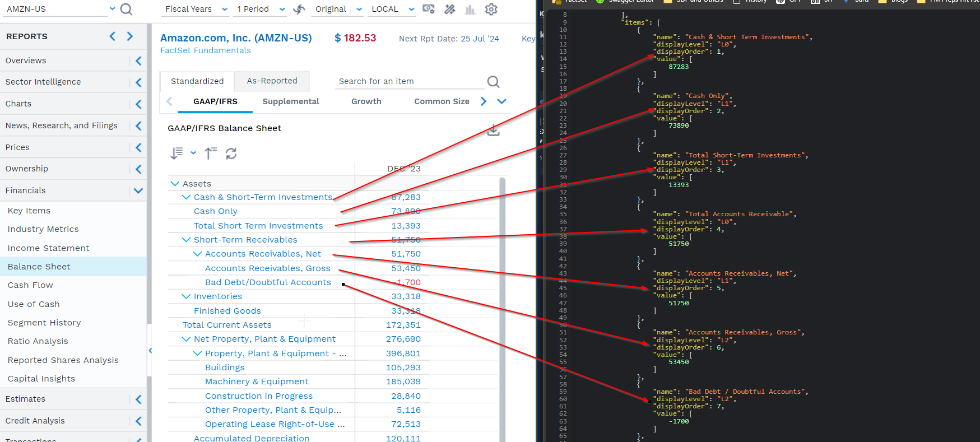Screen dimensions: 980x442
Task: Select the Common Size tab
Action: coord(442,101)
